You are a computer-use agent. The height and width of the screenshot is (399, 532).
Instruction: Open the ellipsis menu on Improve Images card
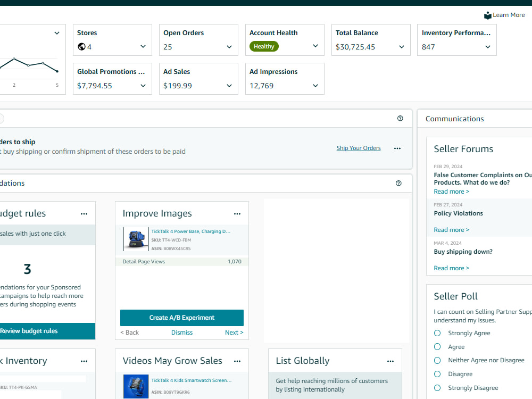click(237, 213)
